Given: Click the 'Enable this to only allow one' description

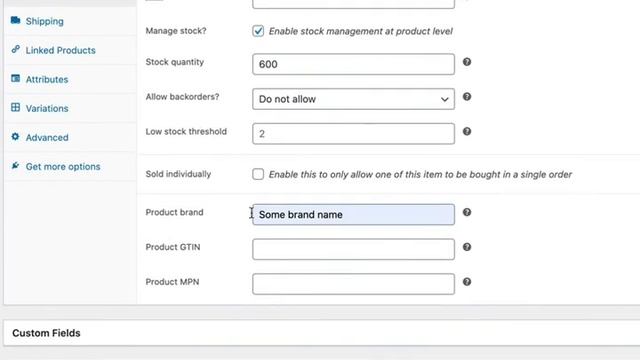Looking at the screenshot, I should pyautogui.click(x=420, y=175).
